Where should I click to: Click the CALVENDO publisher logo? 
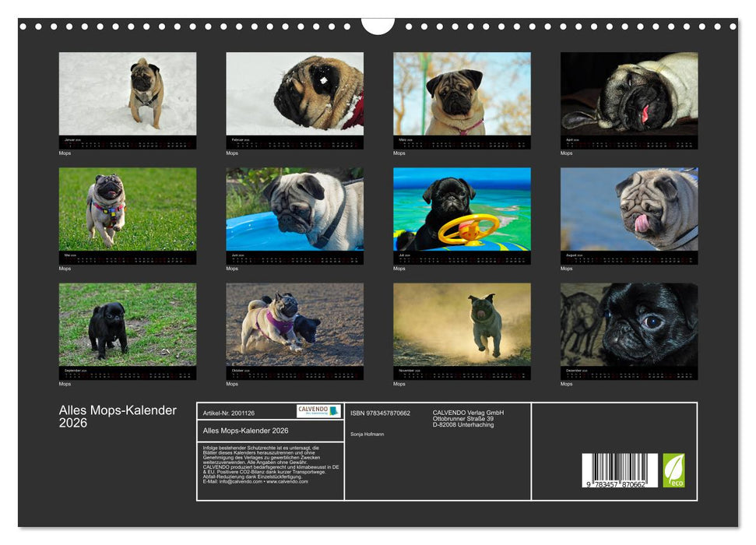click(x=318, y=411)
